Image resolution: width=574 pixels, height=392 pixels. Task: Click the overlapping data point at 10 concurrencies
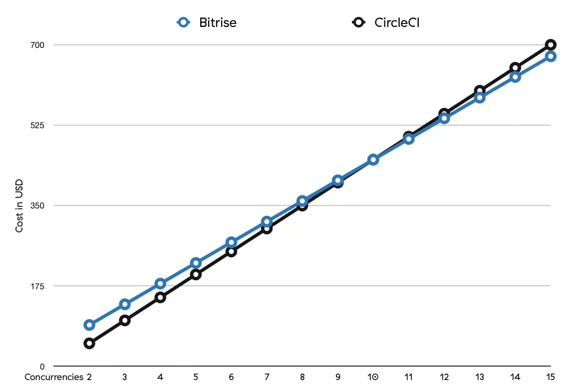pos(373,160)
